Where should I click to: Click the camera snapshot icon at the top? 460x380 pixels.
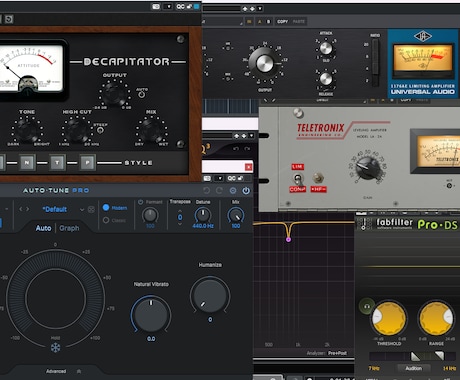(x=156, y=6)
